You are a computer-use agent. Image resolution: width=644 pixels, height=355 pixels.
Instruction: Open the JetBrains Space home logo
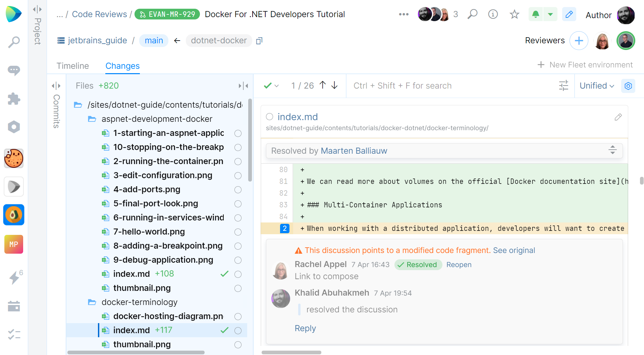(14, 14)
